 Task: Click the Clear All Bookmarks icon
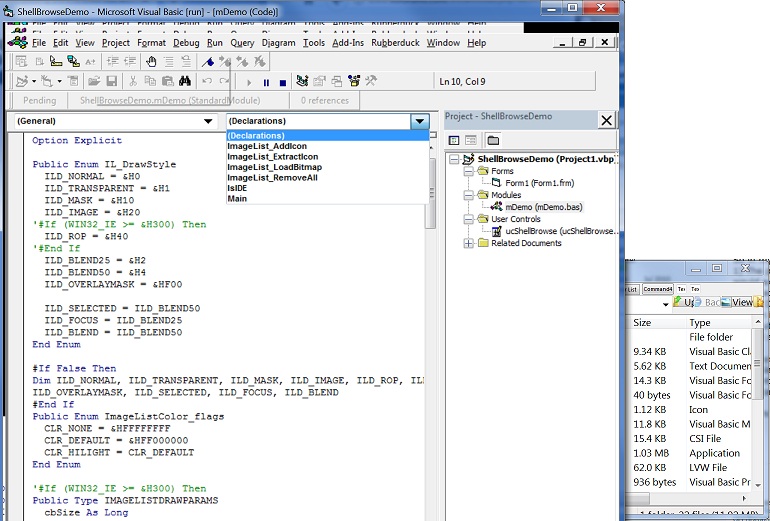pyautogui.click(x=259, y=62)
